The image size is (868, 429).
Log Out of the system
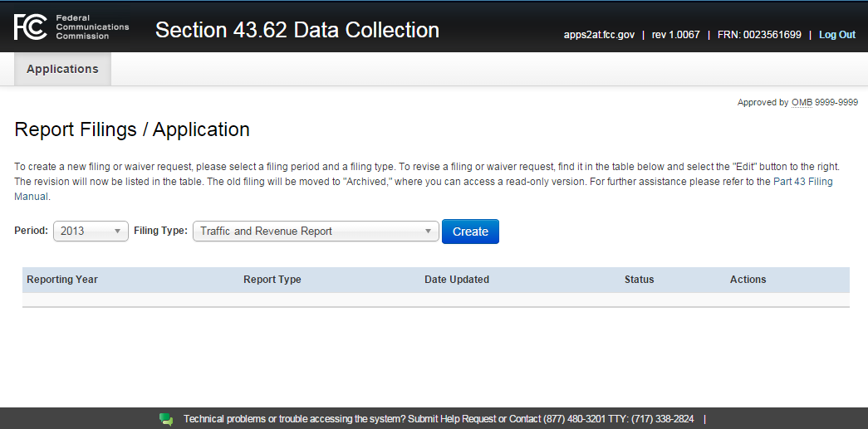click(x=836, y=35)
